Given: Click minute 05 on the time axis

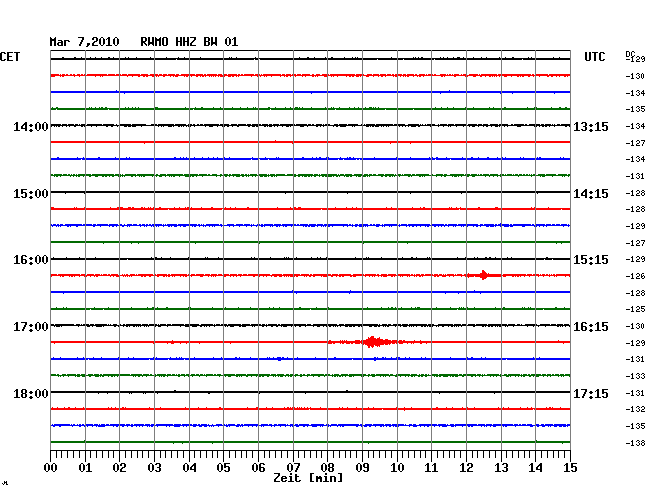Looking at the screenshot, I should pyautogui.click(x=223, y=467).
